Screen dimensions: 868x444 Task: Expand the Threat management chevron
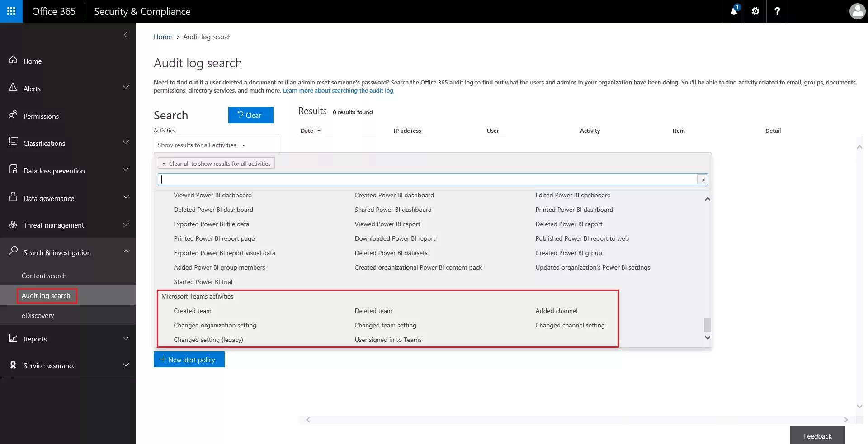[126, 224]
